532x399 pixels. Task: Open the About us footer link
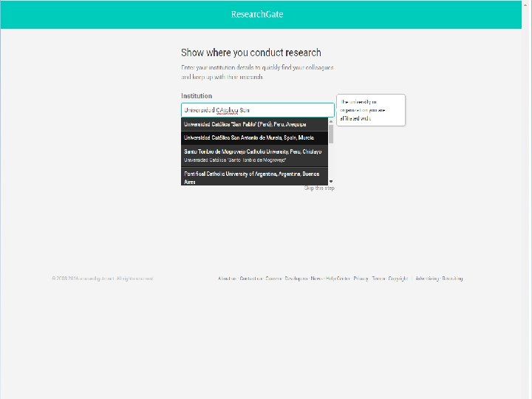pos(227,279)
